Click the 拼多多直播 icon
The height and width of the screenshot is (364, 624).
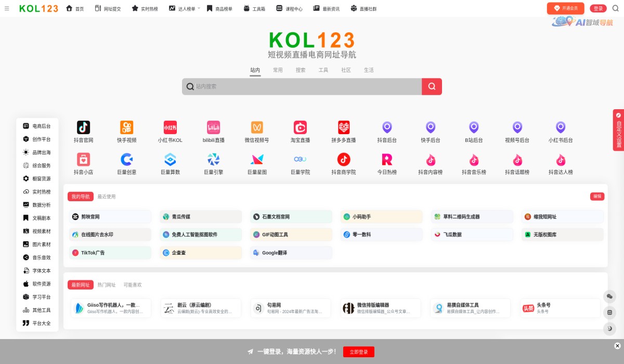coord(343,132)
